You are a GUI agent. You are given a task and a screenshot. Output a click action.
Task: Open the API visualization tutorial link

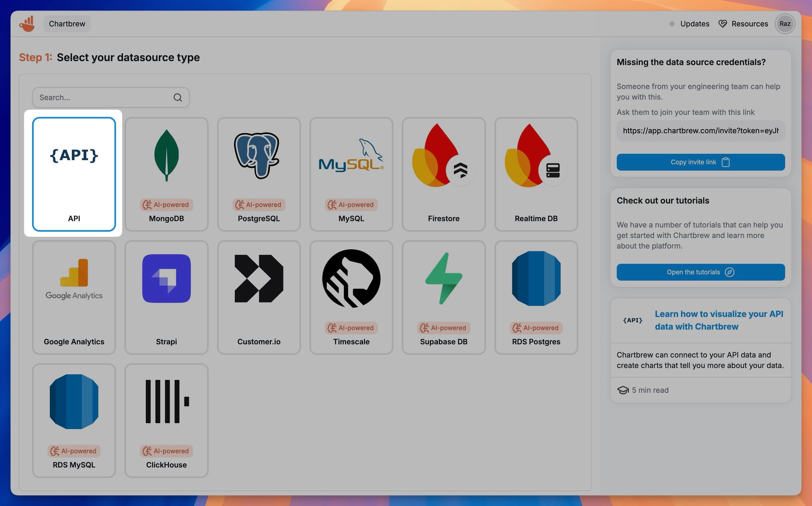[x=719, y=320]
